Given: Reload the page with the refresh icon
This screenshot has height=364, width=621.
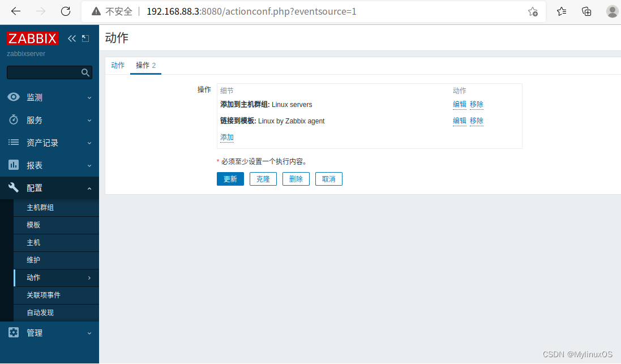Looking at the screenshot, I should 66,11.
